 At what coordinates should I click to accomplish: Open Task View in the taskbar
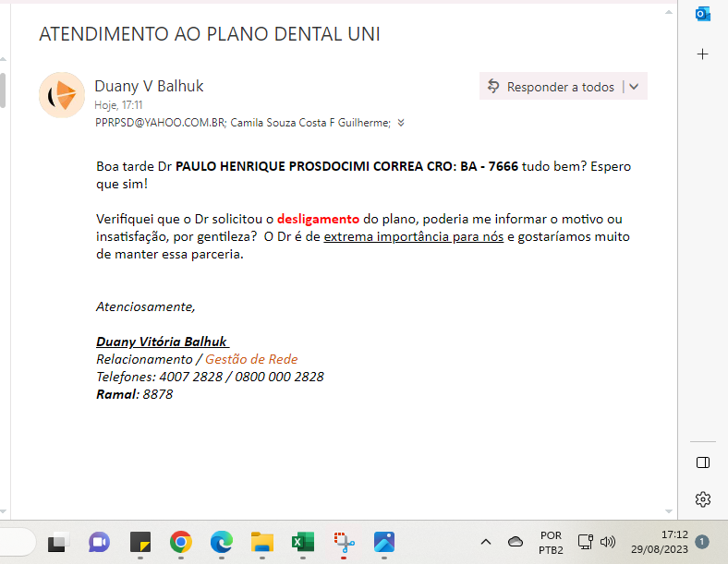pyautogui.click(x=59, y=542)
